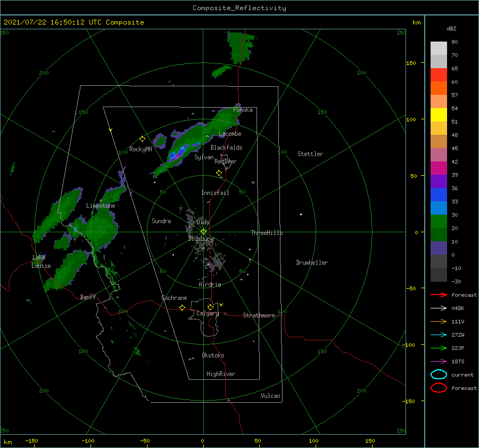Viewport: 479px width, 448px height.
Task: Click the Airdrie town label
Action: pyautogui.click(x=210, y=284)
